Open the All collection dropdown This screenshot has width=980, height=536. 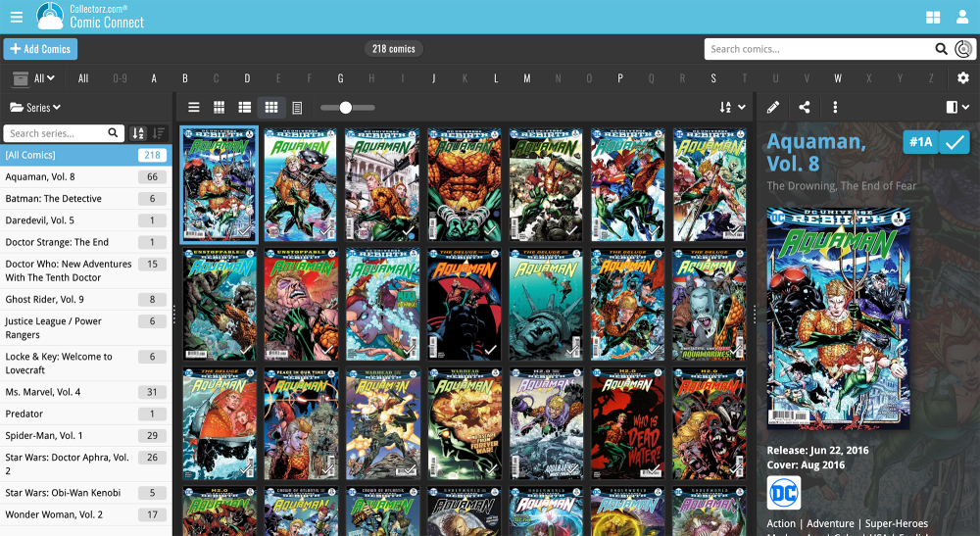44,78
